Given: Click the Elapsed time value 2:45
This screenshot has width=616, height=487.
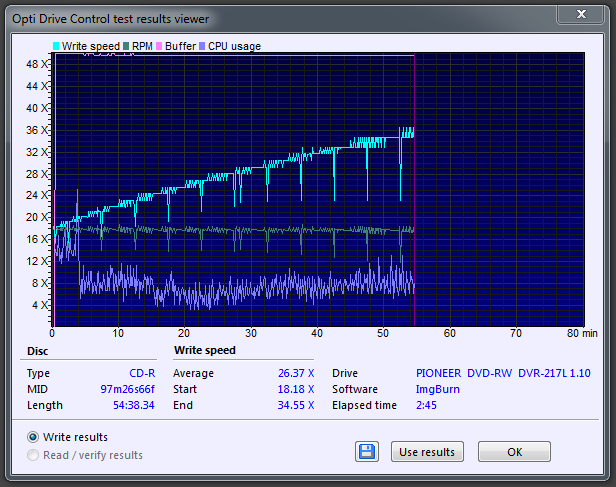Looking at the screenshot, I should [426, 405].
